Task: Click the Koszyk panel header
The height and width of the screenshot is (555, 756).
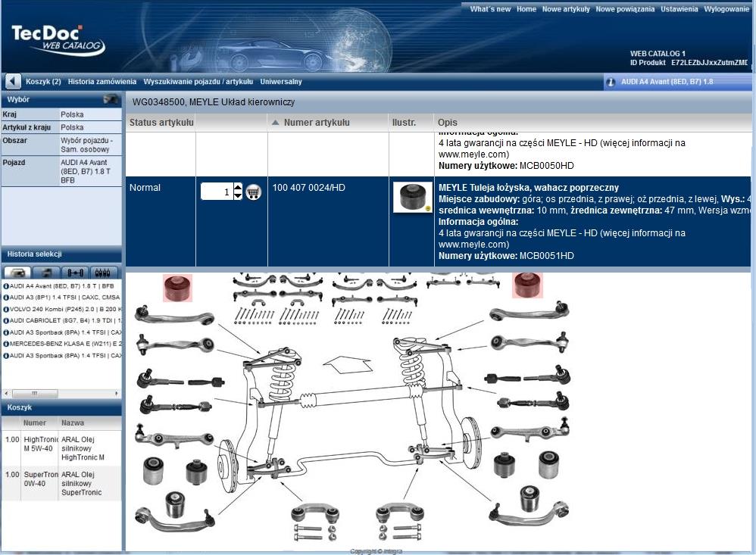Action: tap(61, 407)
